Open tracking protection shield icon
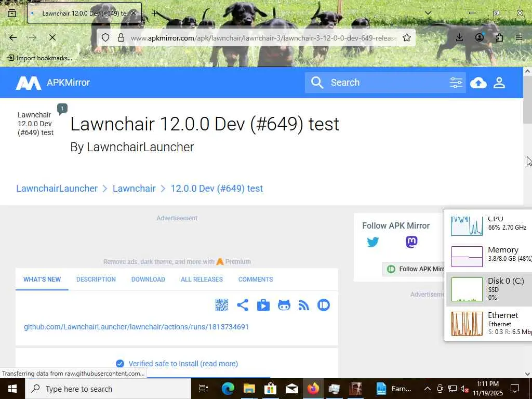 pyautogui.click(x=105, y=37)
